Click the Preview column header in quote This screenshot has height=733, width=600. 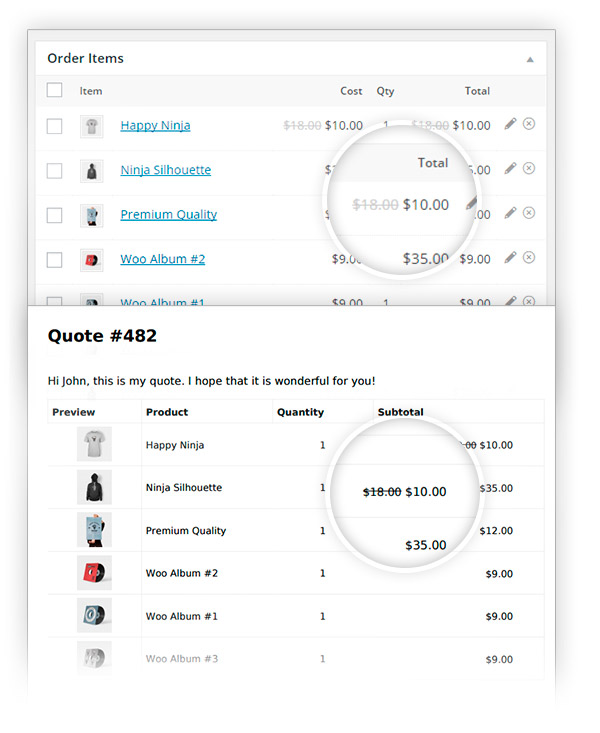click(x=73, y=412)
